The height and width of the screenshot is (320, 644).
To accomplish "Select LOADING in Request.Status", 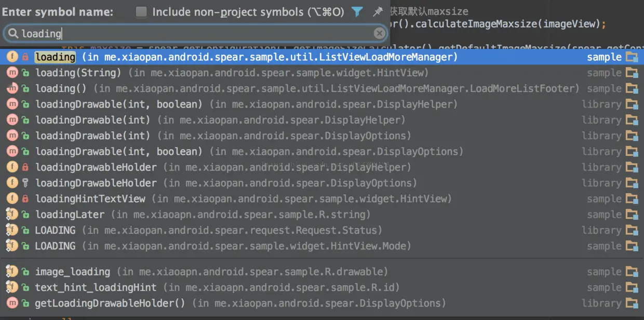I will tap(322, 230).
